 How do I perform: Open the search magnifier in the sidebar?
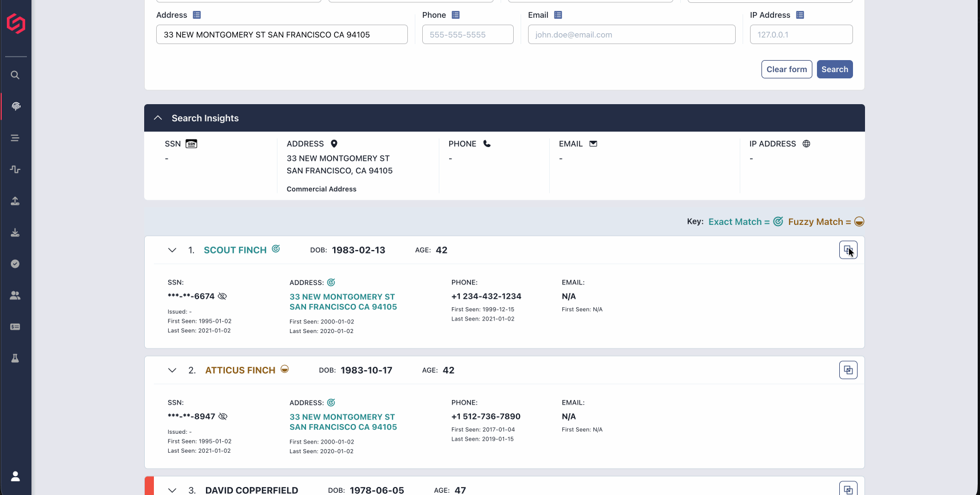click(15, 75)
